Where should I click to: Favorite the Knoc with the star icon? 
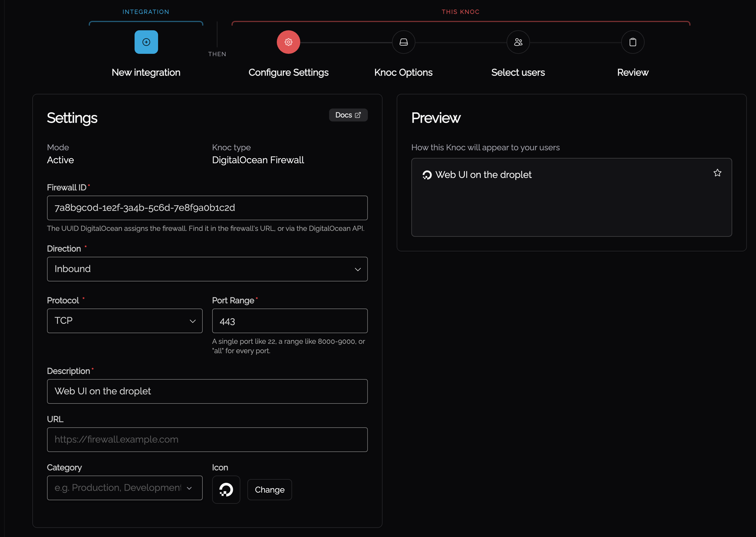(x=717, y=173)
